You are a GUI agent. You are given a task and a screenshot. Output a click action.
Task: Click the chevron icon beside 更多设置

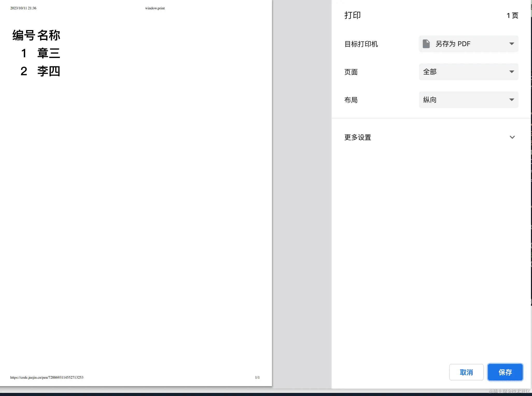click(x=512, y=137)
